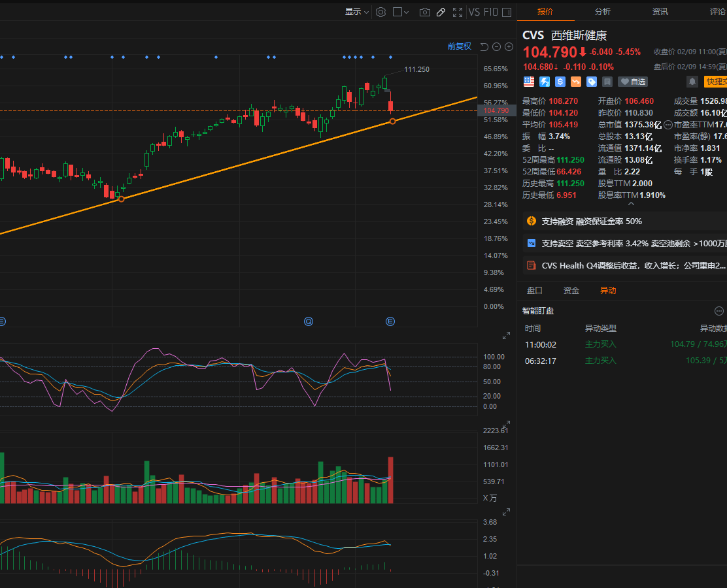Click the gray notes icon

click(607, 82)
